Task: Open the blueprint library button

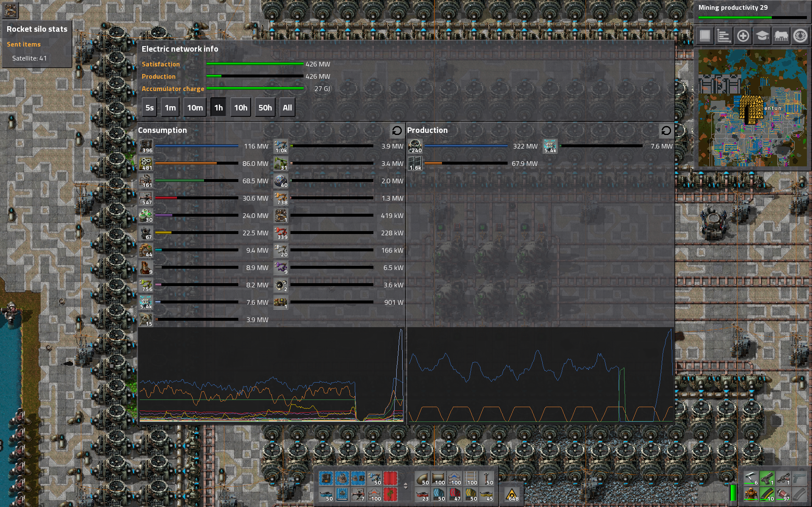Action: 705,36
